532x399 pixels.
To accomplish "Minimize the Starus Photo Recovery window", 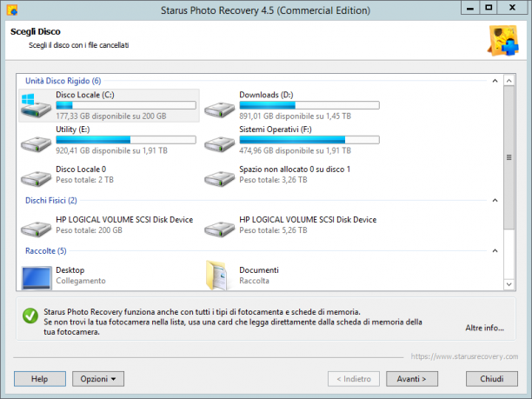I will pyautogui.click(x=470, y=8).
